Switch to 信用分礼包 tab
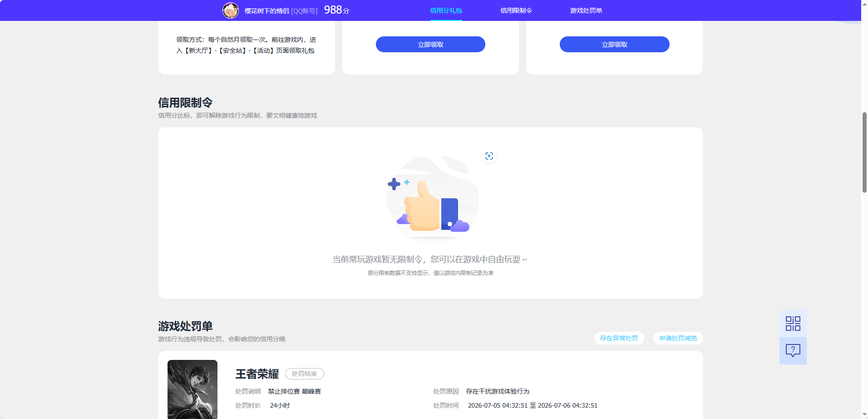The width and height of the screenshot is (868, 419). tap(446, 10)
